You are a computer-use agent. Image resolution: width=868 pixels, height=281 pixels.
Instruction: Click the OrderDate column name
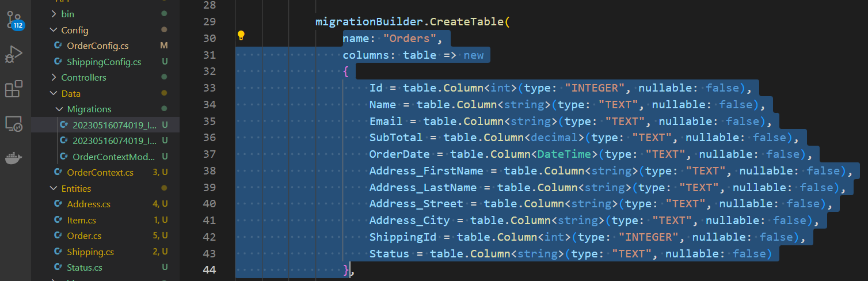tap(399, 154)
